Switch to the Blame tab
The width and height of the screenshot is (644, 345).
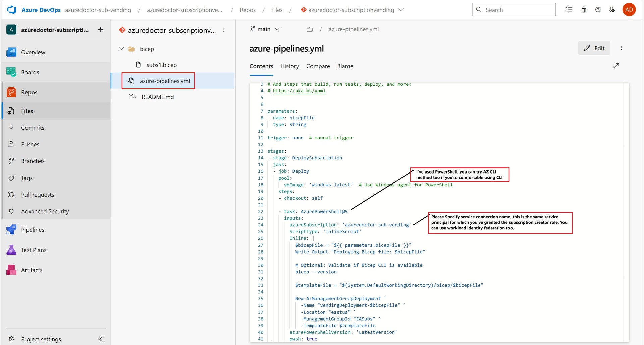click(x=345, y=66)
